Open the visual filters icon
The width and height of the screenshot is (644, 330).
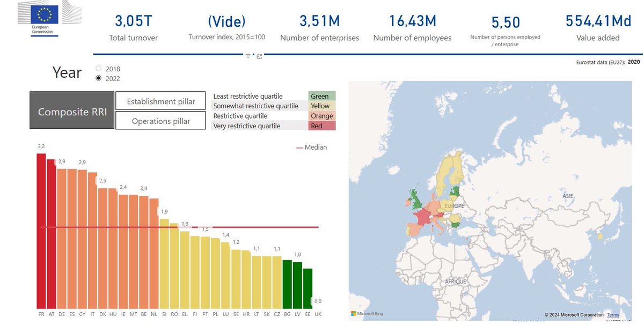pos(248,56)
